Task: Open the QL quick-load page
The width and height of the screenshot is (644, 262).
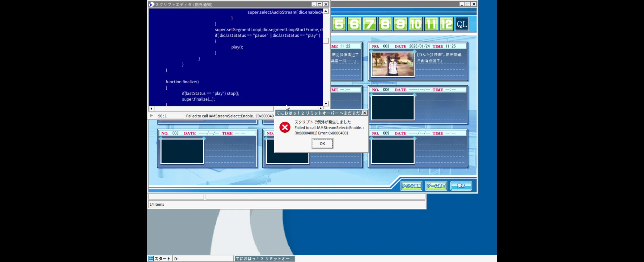Action: point(462,24)
